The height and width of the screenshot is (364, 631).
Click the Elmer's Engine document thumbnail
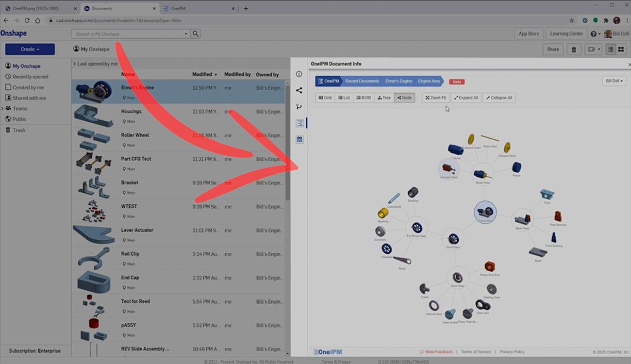point(94,91)
